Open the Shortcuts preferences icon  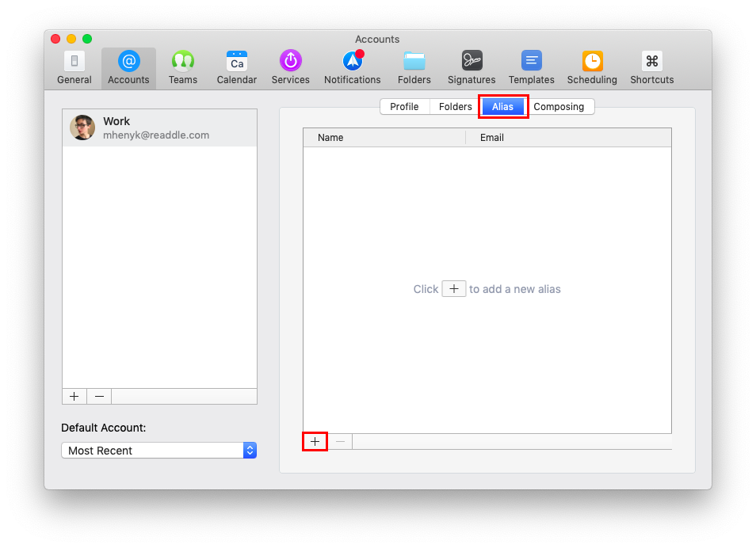pyautogui.click(x=651, y=67)
